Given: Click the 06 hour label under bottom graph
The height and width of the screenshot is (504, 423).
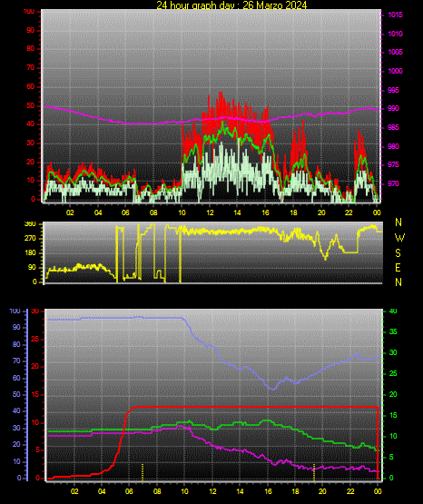Looking at the screenshot, I should tap(129, 491).
